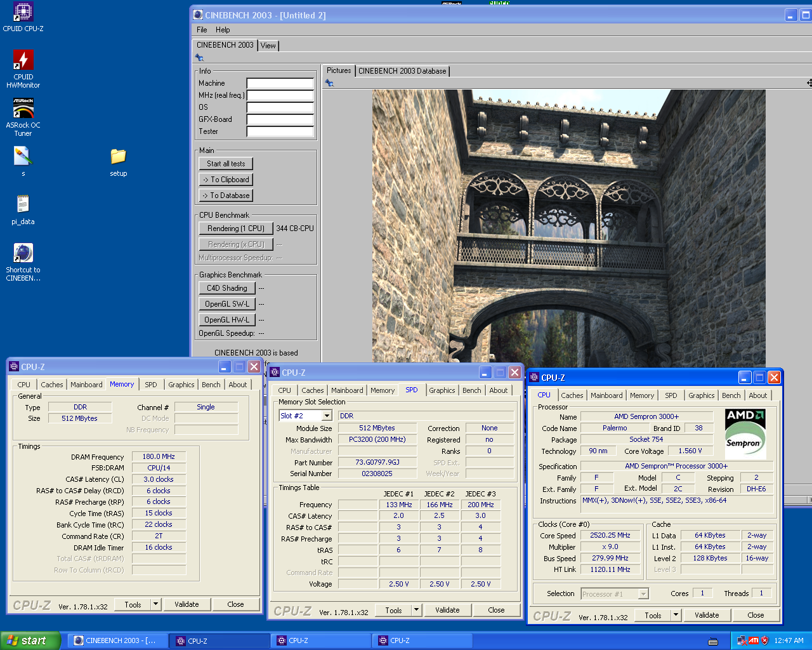Click the Core Speed value 2520.25 MHz
This screenshot has width=812, height=650.
click(x=610, y=535)
